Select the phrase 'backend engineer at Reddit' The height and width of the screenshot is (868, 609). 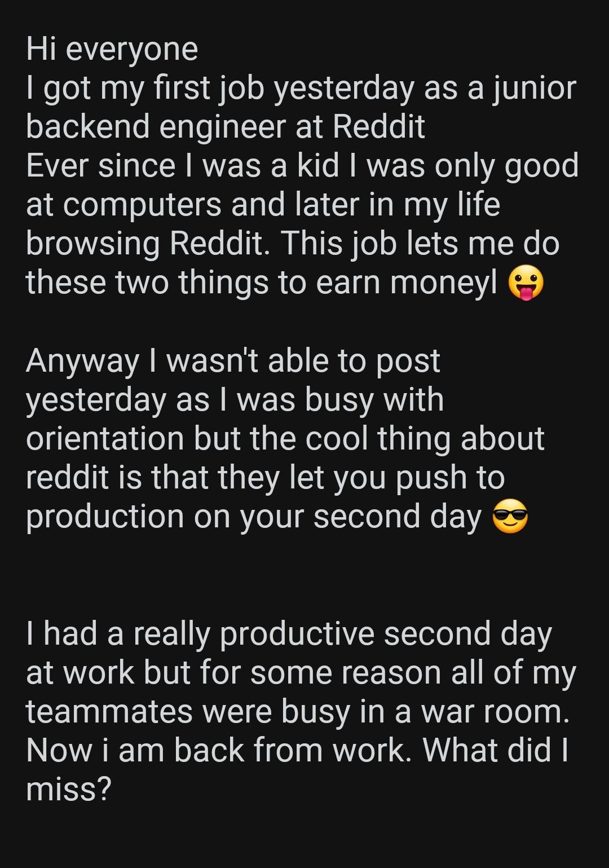[225, 127]
